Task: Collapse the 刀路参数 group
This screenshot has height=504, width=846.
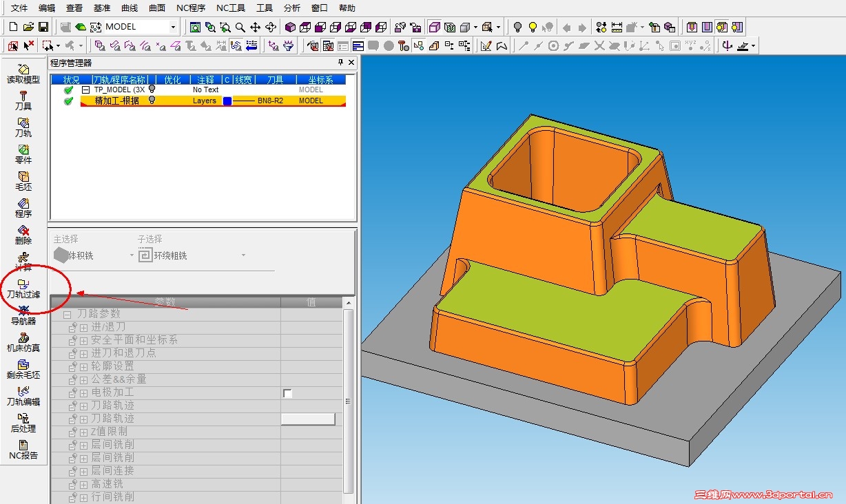Action: tap(68, 314)
